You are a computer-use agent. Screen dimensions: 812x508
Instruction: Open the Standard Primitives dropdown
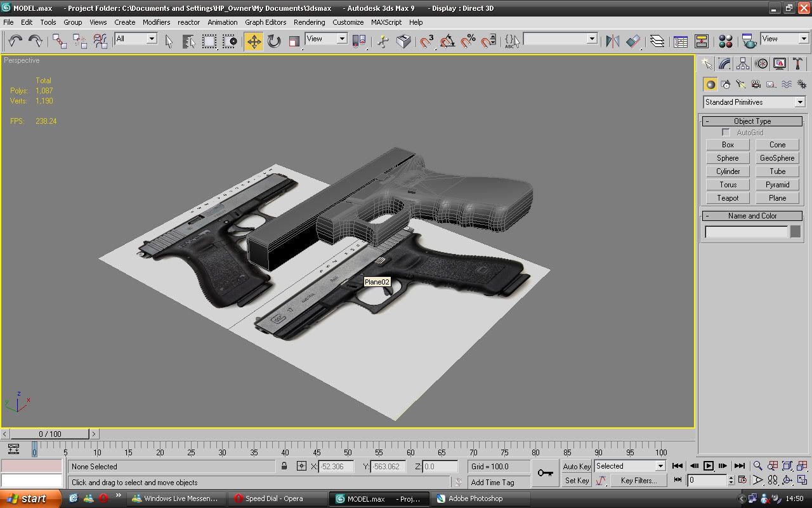click(x=754, y=102)
